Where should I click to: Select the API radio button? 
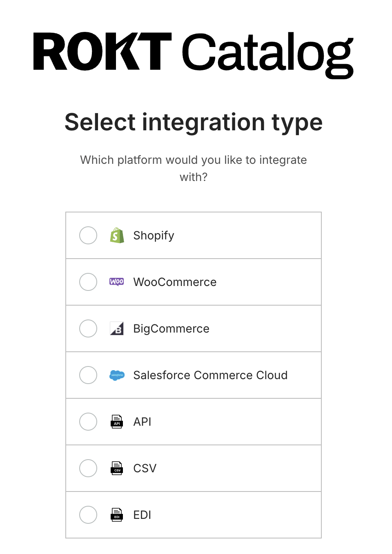88,422
